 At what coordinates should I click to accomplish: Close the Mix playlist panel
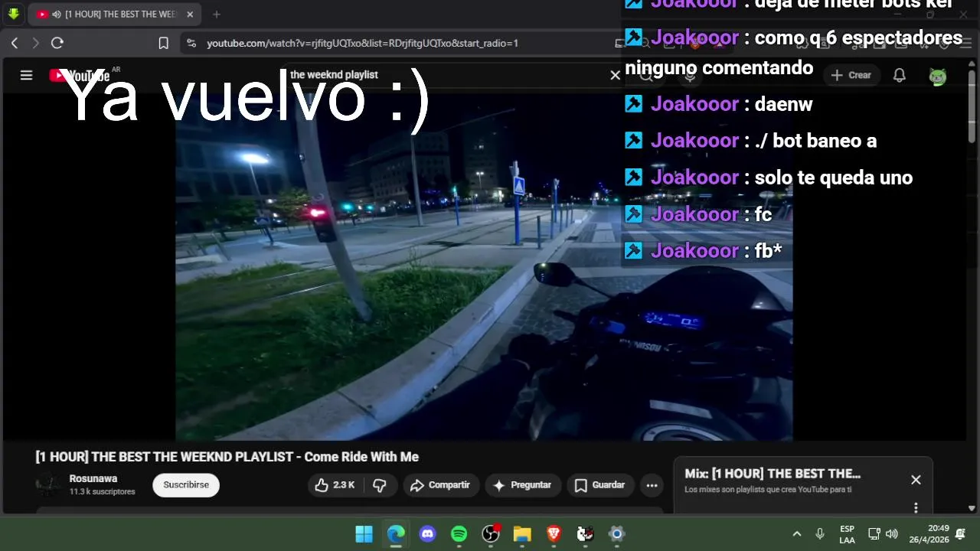(916, 480)
